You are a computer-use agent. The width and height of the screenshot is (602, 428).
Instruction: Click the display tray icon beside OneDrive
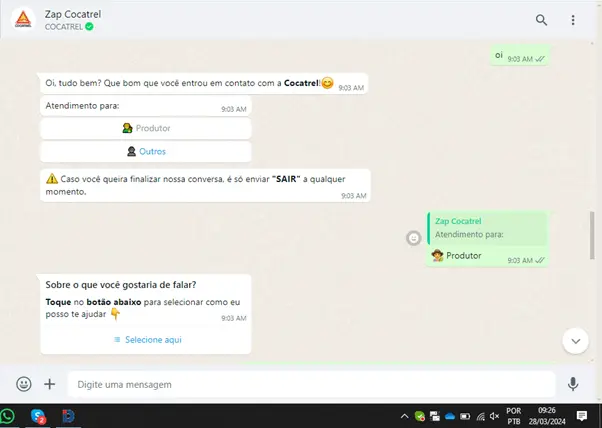[435, 416]
